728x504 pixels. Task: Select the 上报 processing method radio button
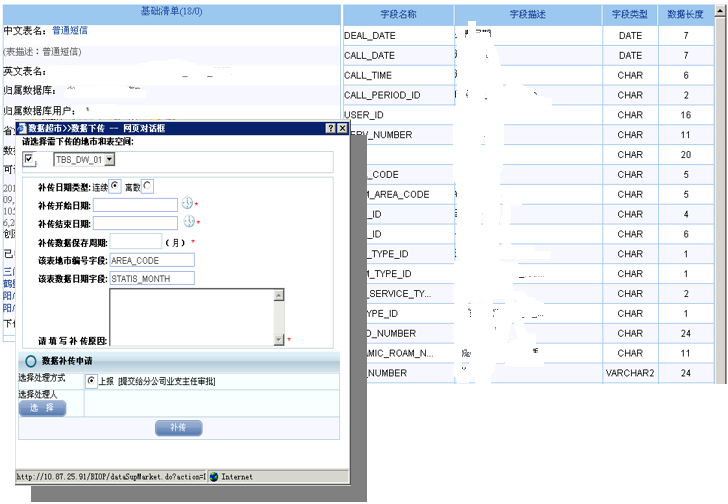(x=91, y=381)
